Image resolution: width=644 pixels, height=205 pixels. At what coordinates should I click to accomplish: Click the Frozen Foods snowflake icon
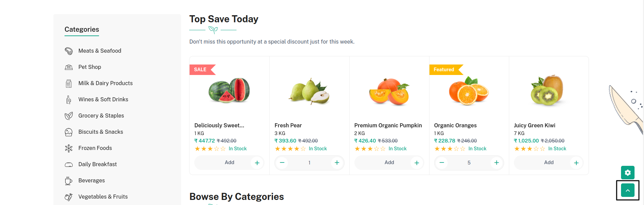tap(69, 148)
